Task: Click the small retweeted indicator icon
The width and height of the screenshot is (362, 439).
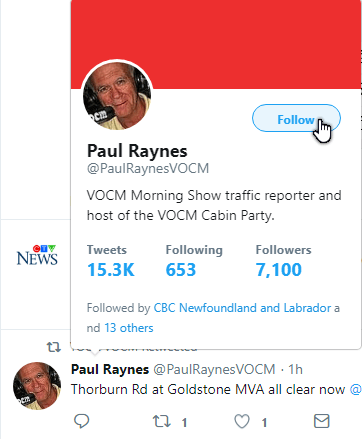Action: click(54, 347)
